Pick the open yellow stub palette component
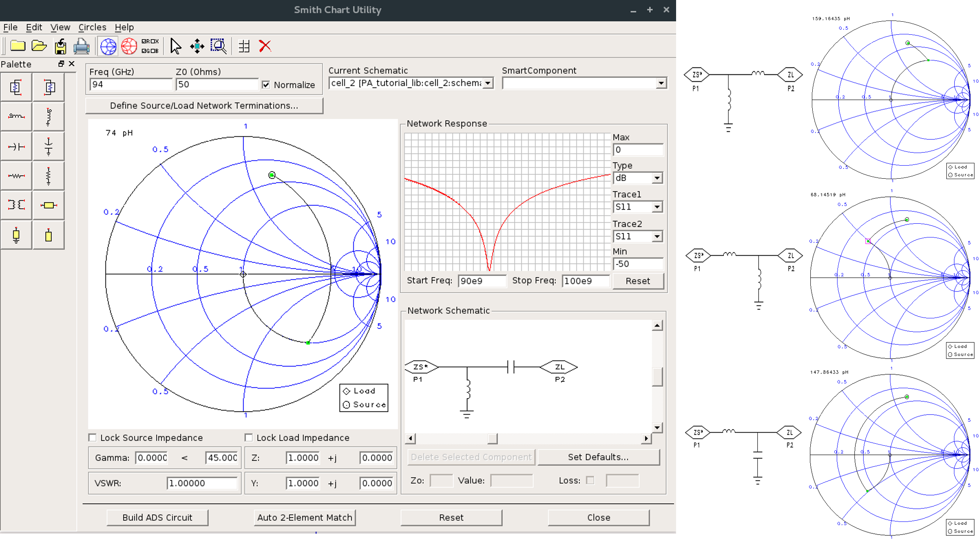The width and height of the screenshot is (980, 542). click(x=49, y=235)
